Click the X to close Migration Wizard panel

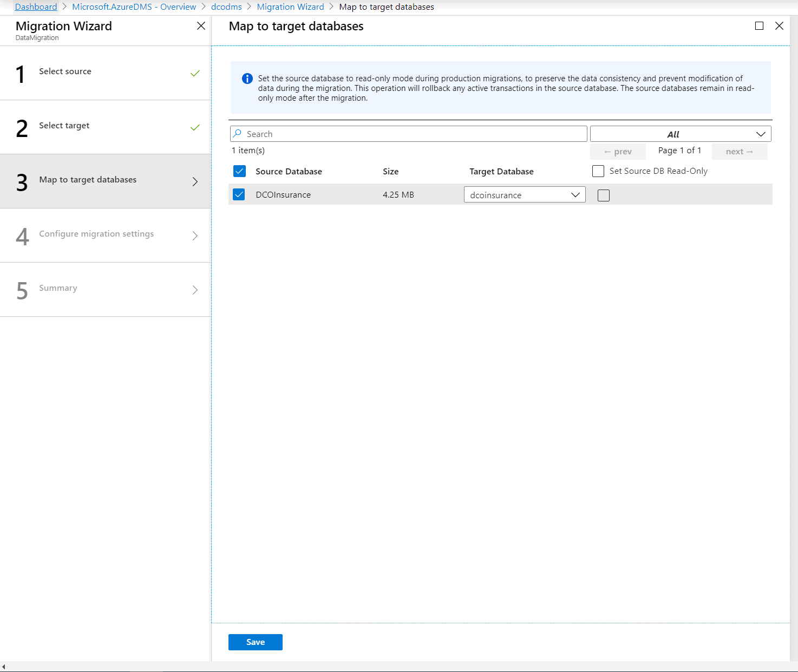[x=201, y=25]
